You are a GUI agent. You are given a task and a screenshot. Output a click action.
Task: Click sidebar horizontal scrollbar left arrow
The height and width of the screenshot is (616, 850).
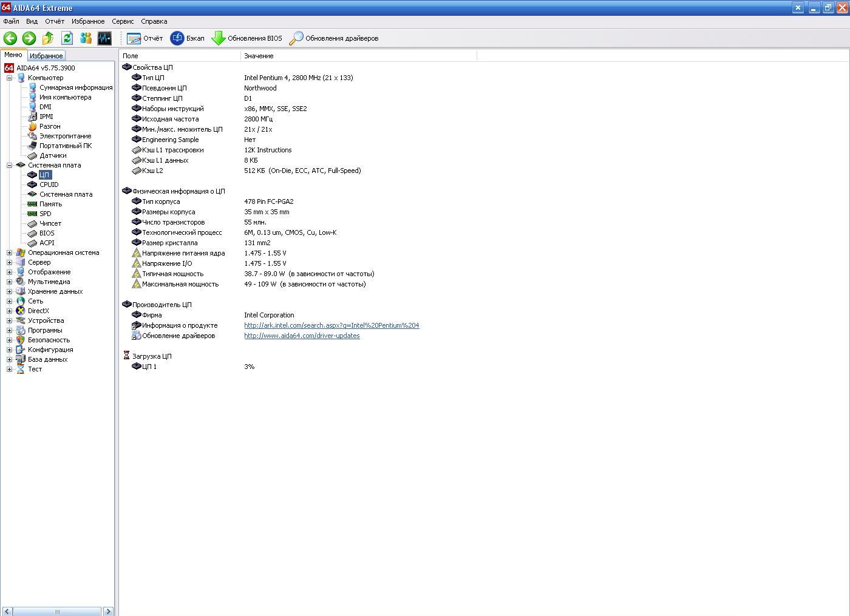point(7,611)
